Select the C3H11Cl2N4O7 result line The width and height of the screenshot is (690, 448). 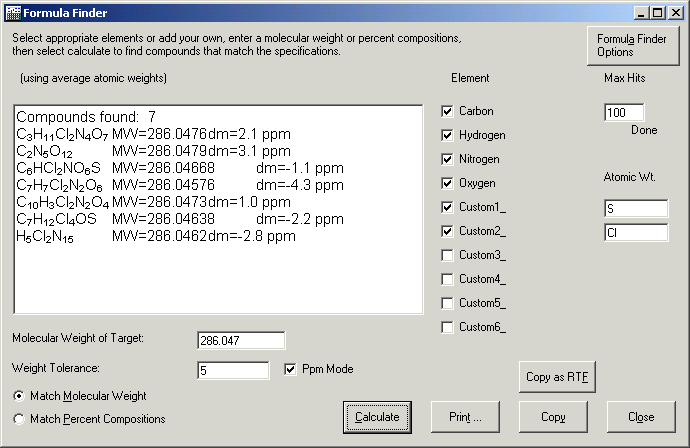(x=153, y=134)
